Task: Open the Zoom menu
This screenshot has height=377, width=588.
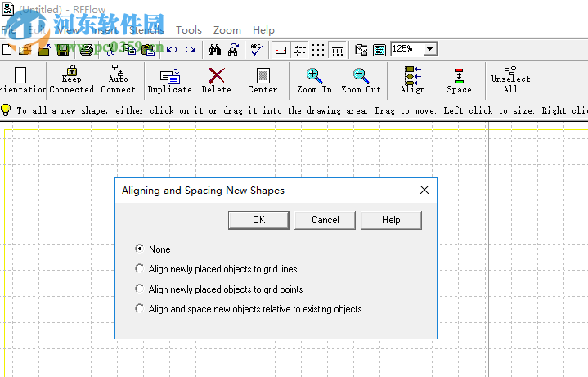Action: [227, 30]
